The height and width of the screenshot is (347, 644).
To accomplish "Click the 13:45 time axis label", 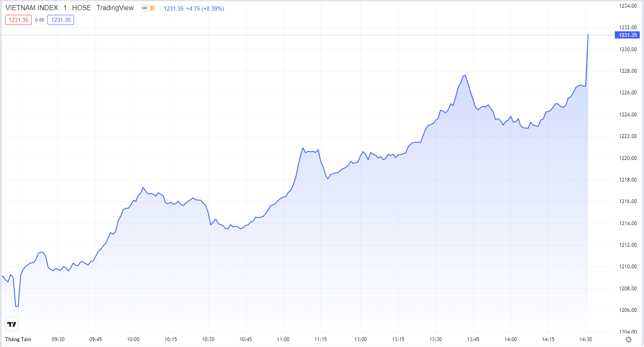I will click(x=473, y=339).
